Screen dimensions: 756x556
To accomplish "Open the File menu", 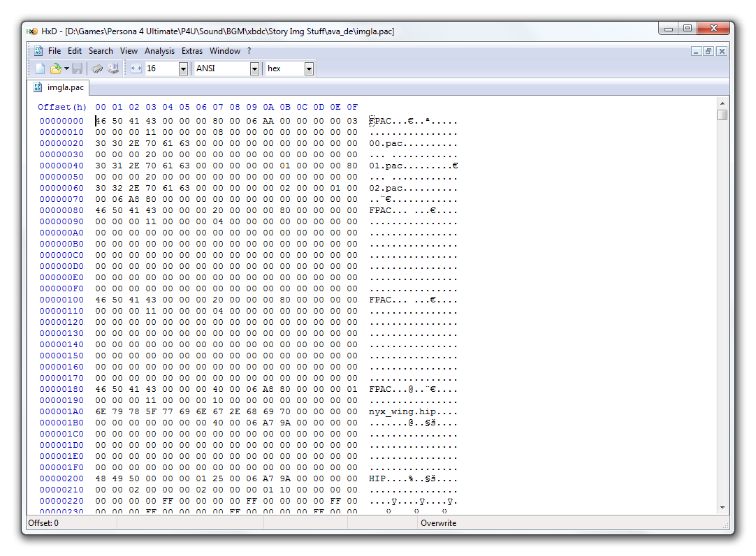I will tap(54, 51).
